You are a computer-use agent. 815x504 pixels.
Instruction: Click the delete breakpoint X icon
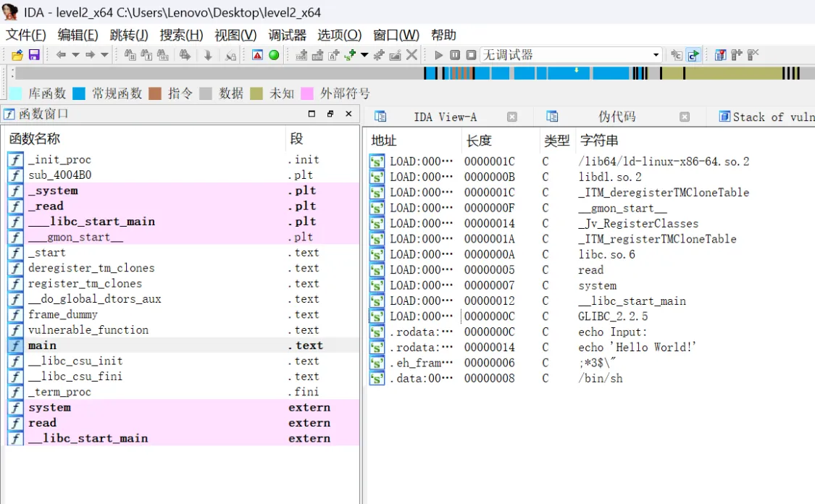[753, 55]
